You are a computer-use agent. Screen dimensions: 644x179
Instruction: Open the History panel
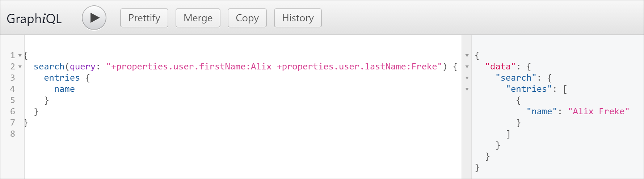pos(298,18)
